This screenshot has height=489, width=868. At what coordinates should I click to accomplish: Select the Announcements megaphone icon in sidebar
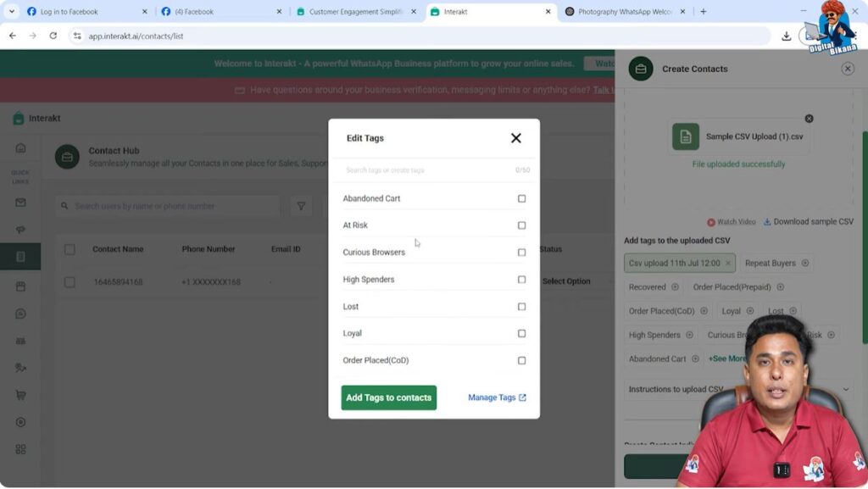pos(21,230)
